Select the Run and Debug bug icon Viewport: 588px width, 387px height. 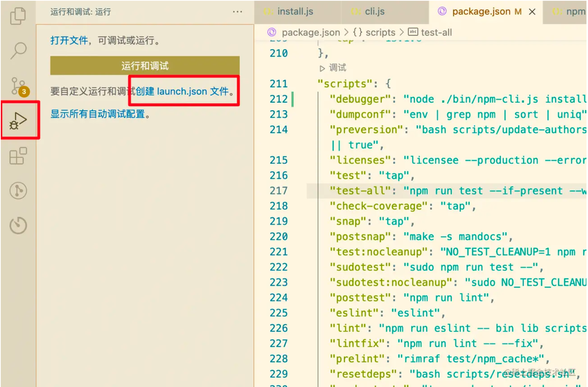click(x=18, y=121)
